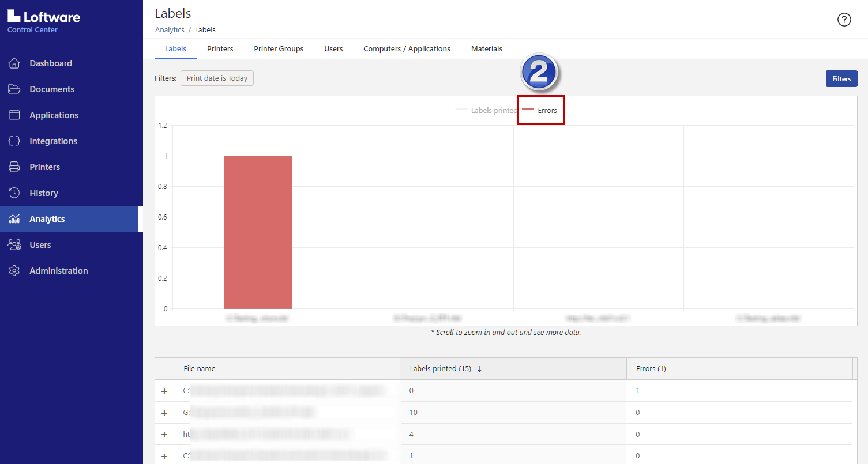Remove the Print date is Today filter chip
Viewport: 868px width, 464px height.
(x=217, y=78)
